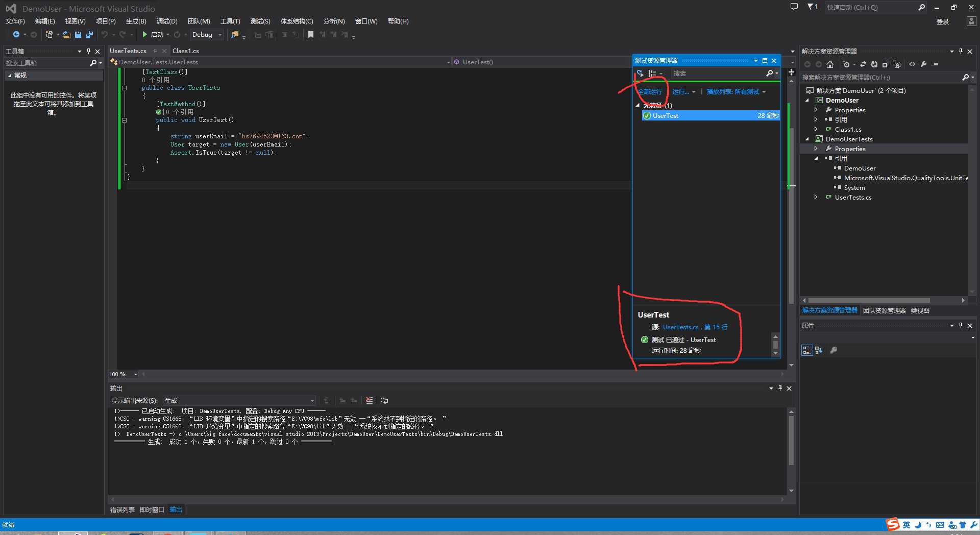
Task: Click the Properties wrench in Solution Explorer
Action: (x=923, y=64)
